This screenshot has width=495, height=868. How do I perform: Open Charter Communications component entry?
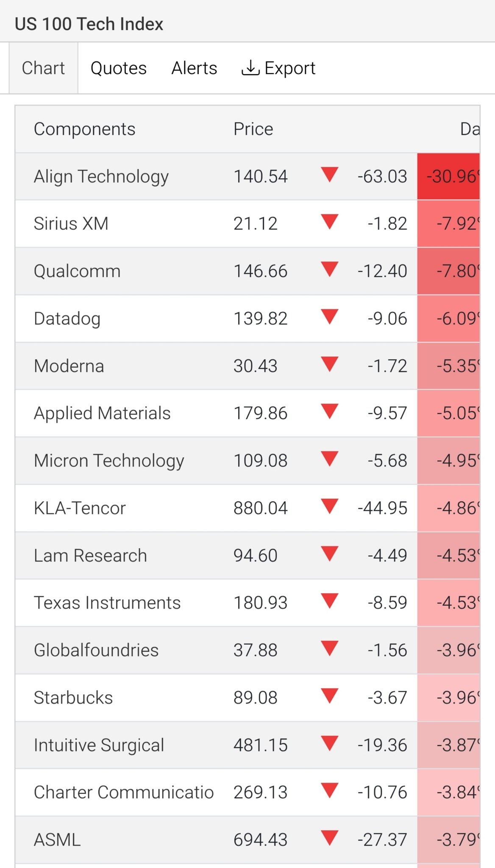point(124,792)
